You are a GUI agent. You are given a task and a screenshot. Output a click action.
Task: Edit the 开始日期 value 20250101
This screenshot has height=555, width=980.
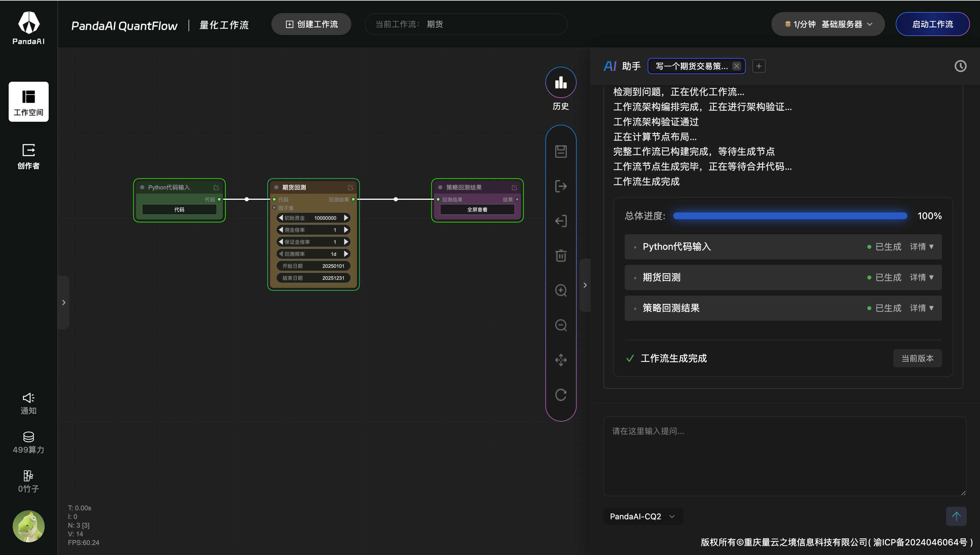point(313,266)
